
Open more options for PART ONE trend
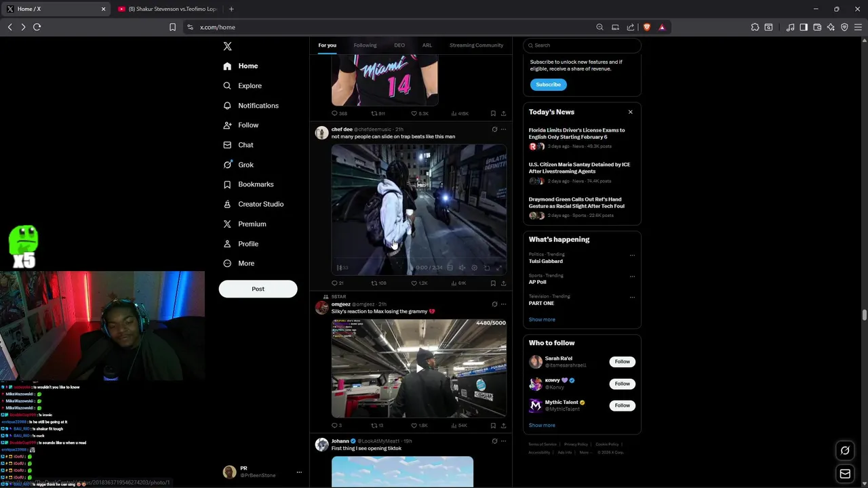(632, 298)
